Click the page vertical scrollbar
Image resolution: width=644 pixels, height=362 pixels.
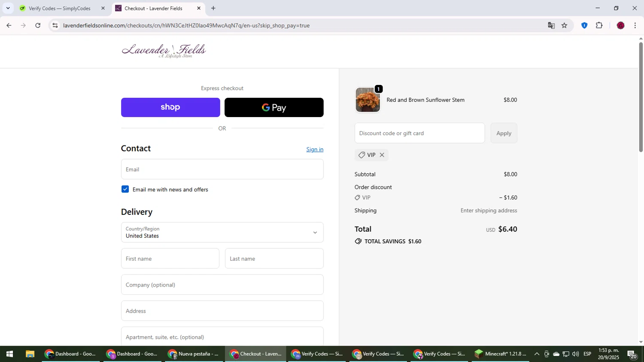click(641, 97)
